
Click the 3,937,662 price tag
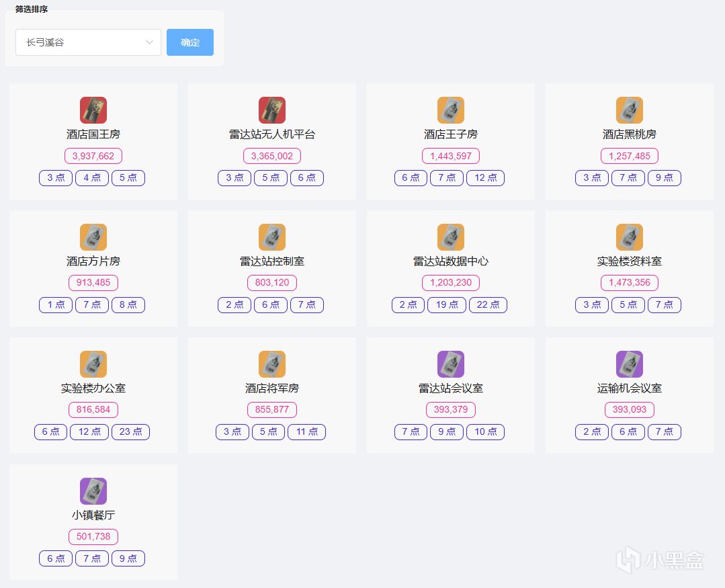(x=93, y=156)
